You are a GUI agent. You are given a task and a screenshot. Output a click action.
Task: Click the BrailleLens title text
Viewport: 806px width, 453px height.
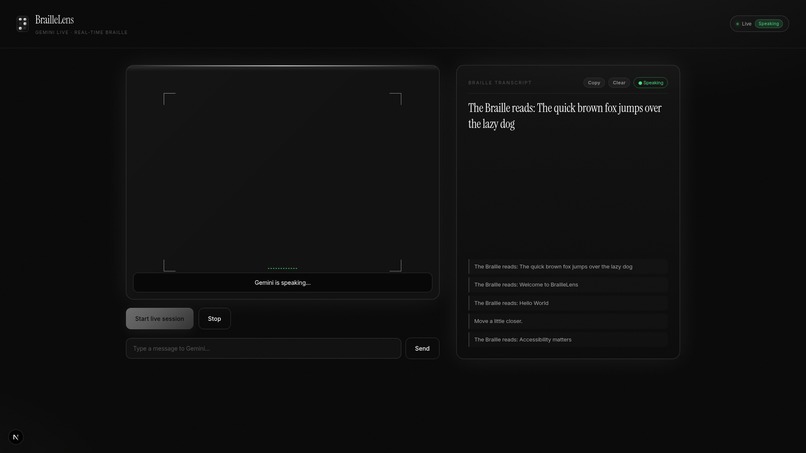54,20
